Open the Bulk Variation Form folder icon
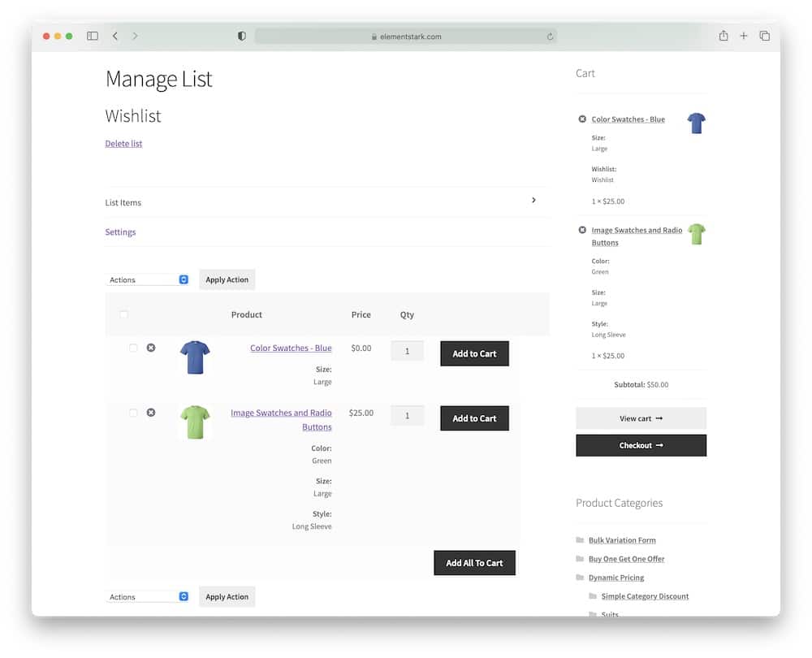The width and height of the screenshot is (812, 658). (580, 540)
